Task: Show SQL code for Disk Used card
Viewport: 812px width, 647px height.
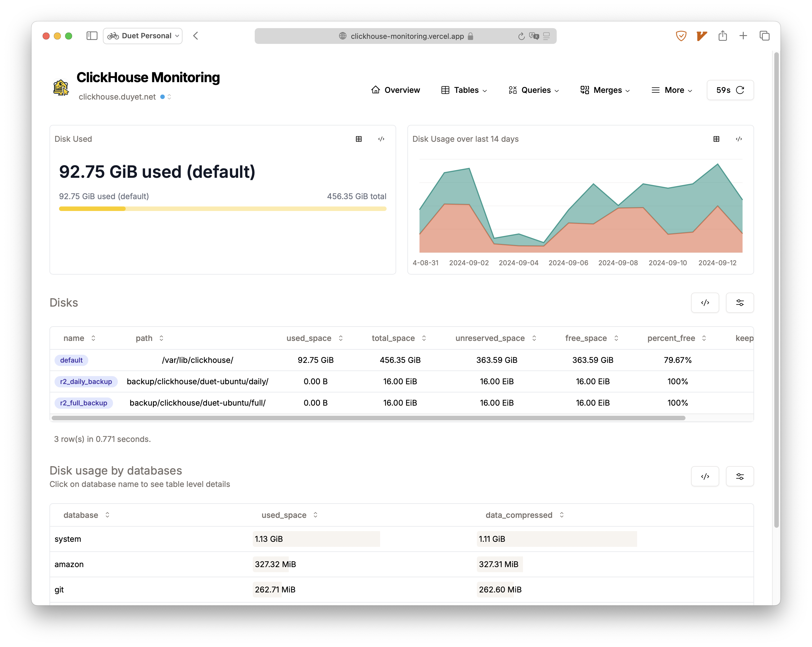Action: point(381,139)
